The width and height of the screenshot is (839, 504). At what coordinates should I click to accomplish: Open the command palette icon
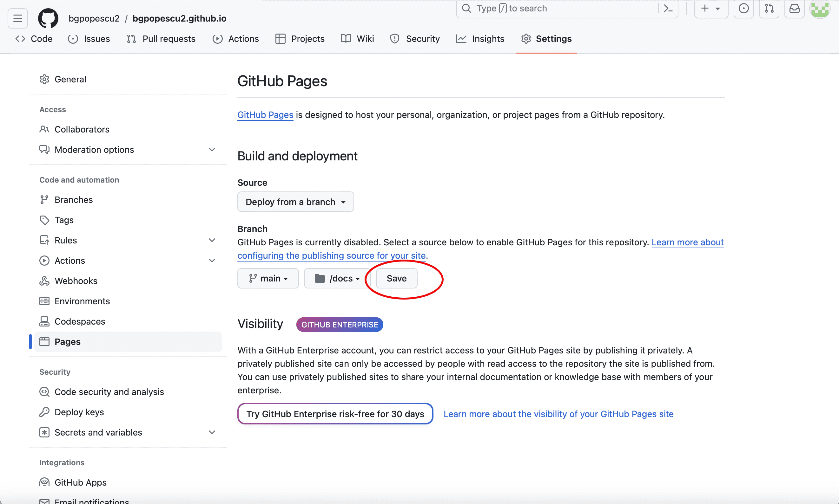tap(668, 9)
